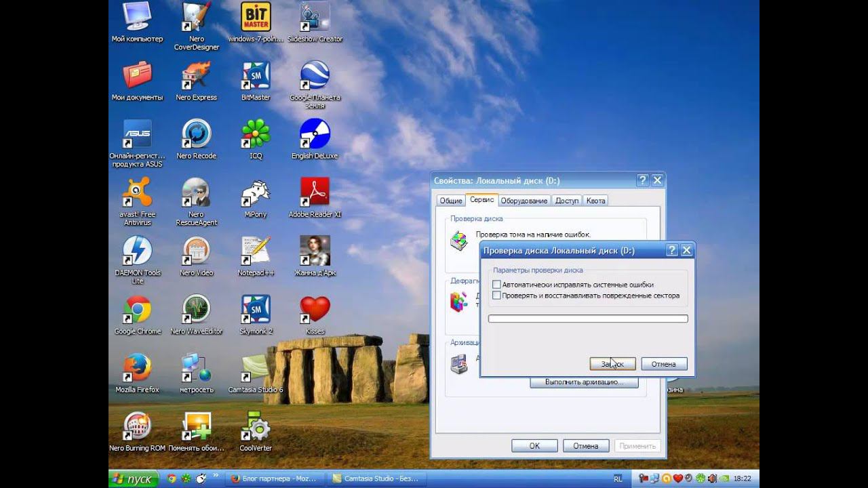This screenshot has height=488, width=868.
Task: Select the Nero Burning ROM shortcut
Action: [137, 430]
